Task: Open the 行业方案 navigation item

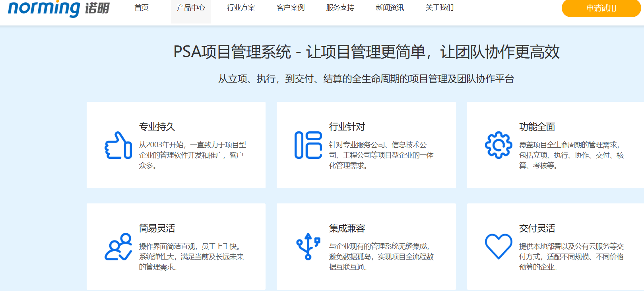Action: pyautogui.click(x=241, y=8)
